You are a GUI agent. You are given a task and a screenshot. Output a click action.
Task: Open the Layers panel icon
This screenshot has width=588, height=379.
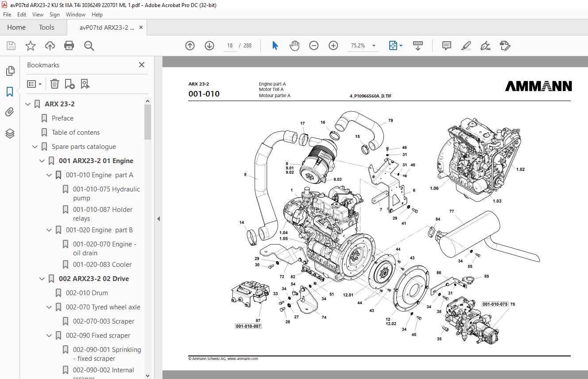(x=10, y=133)
